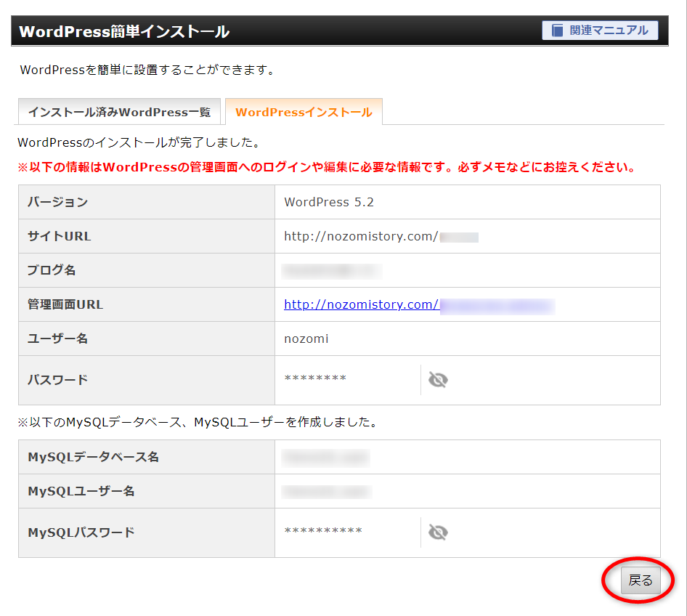Click the red warning note about login information

[326, 167]
